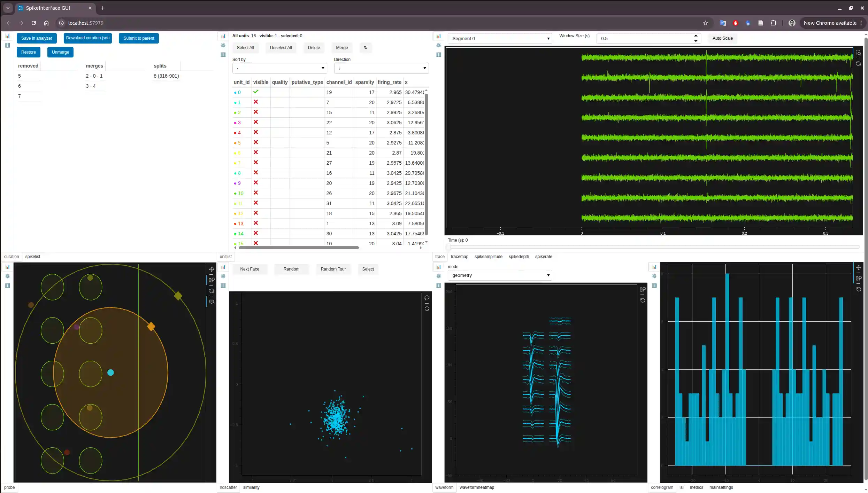This screenshot has height=493, width=868.
Task: Click the Save in analyzer button
Action: (36, 38)
